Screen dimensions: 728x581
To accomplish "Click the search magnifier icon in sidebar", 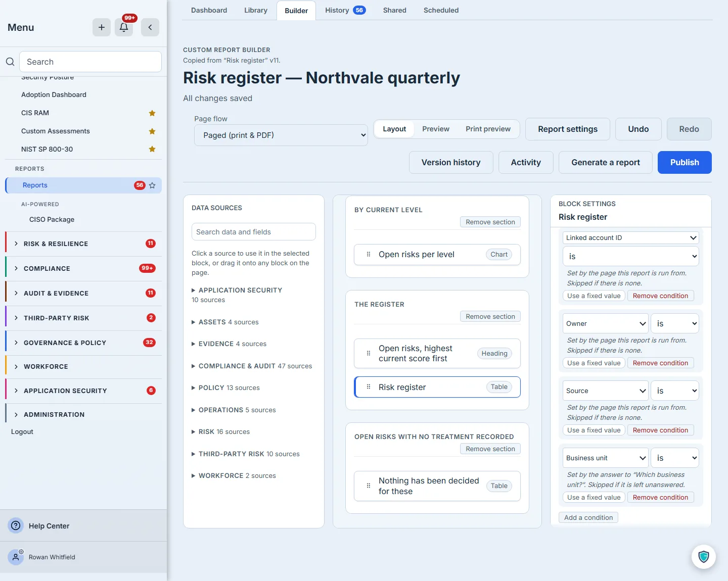I will 10,62.
